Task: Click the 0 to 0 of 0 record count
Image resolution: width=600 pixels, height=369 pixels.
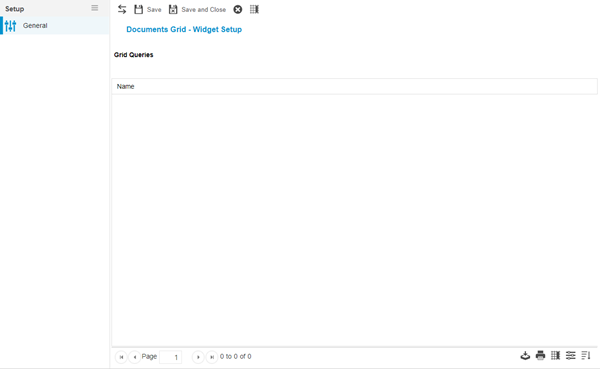Action: coord(236,356)
